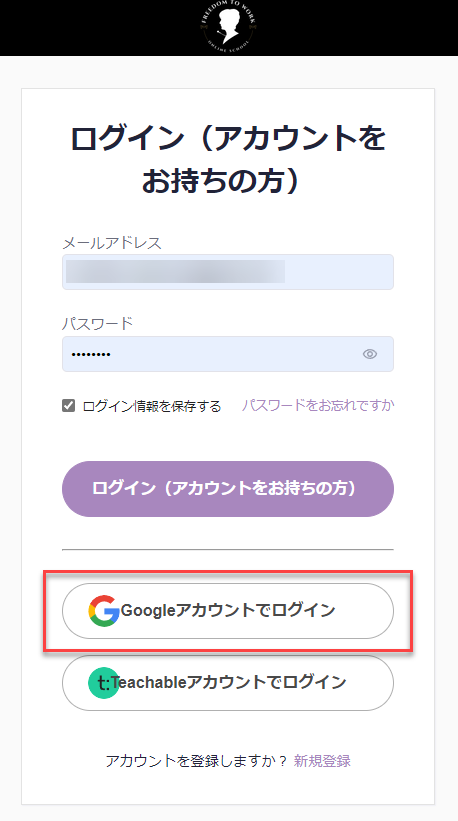Sign in with Googleアカウントでログイン button
This screenshot has height=821, width=458.
point(228,611)
